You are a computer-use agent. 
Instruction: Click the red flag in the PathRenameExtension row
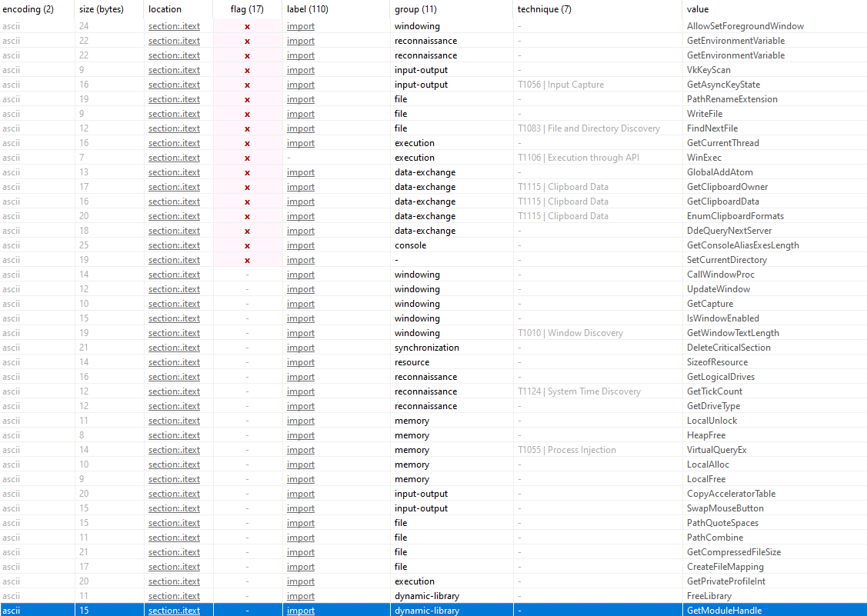(x=247, y=99)
